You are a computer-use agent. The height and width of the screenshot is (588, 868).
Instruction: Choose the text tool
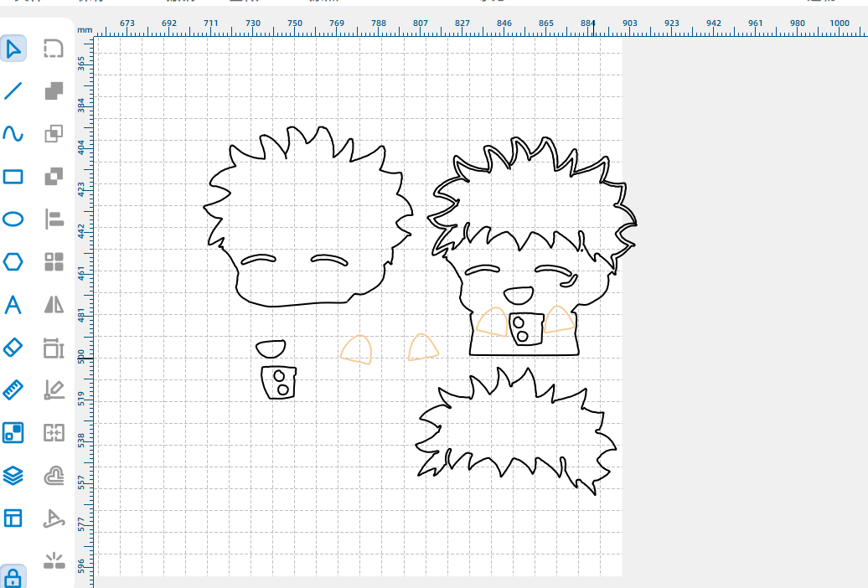[13, 305]
